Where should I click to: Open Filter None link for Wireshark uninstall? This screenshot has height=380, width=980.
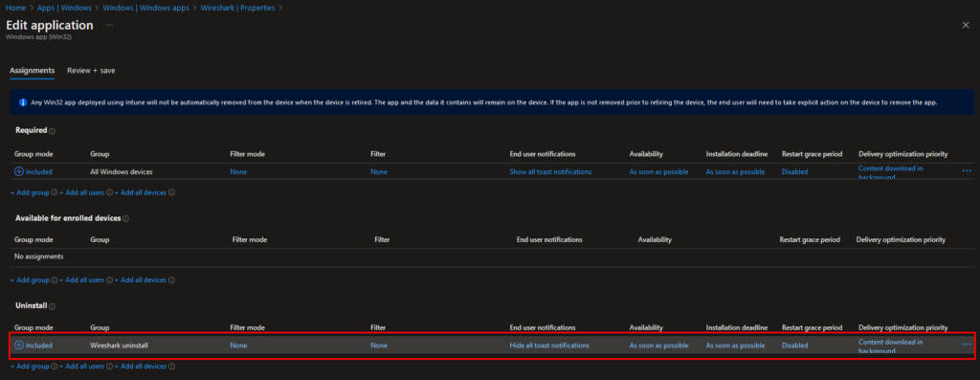click(x=379, y=345)
